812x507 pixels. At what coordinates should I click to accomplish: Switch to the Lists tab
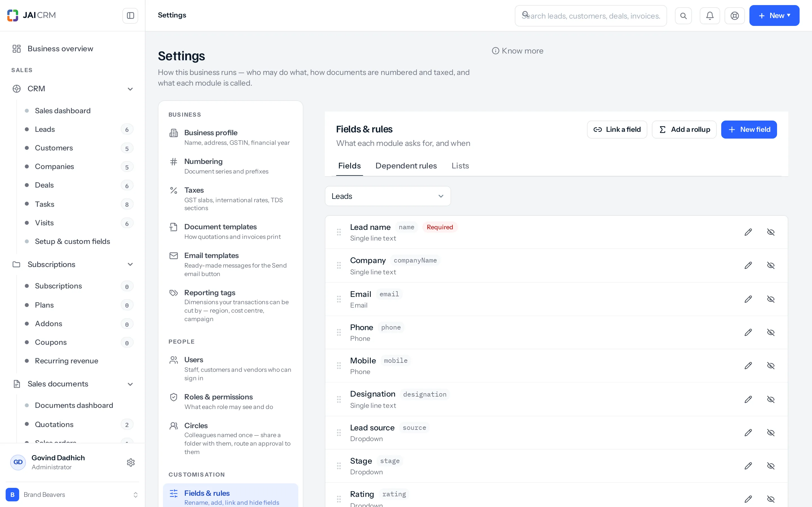pos(460,166)
